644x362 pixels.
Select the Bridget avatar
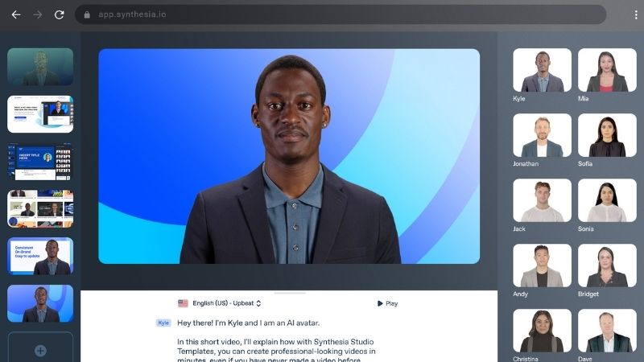(607, 265)
